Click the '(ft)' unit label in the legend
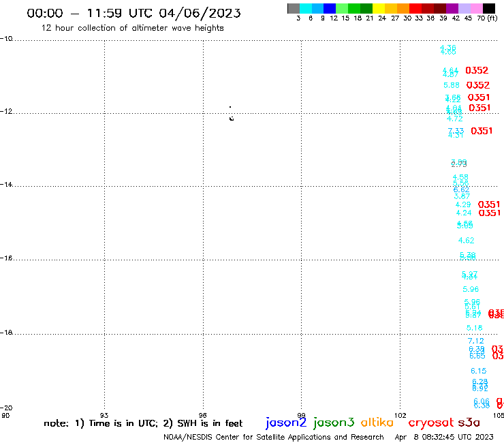Viewport: 504px width, 443px height. click(x=492, y=18)
